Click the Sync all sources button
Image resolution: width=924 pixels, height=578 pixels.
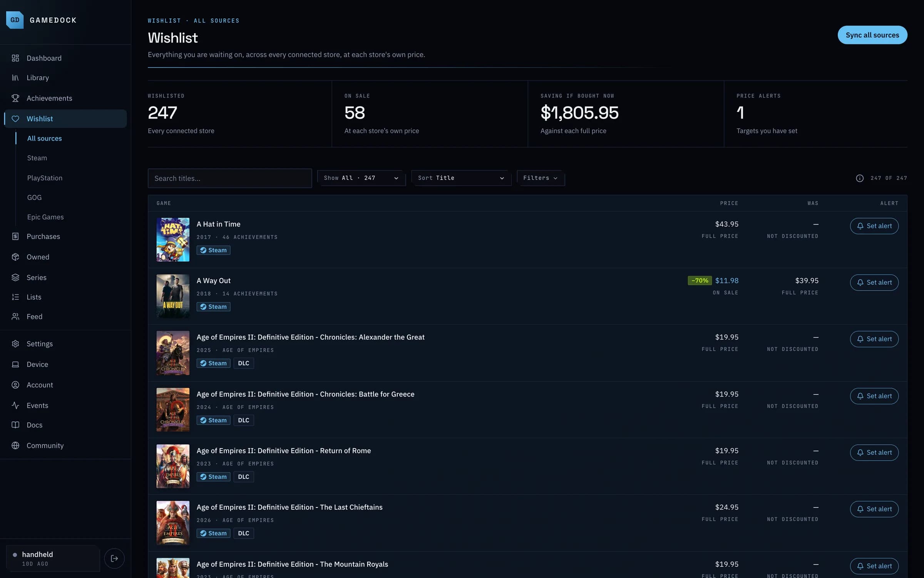pyautogui.click(x=872, y=35)
